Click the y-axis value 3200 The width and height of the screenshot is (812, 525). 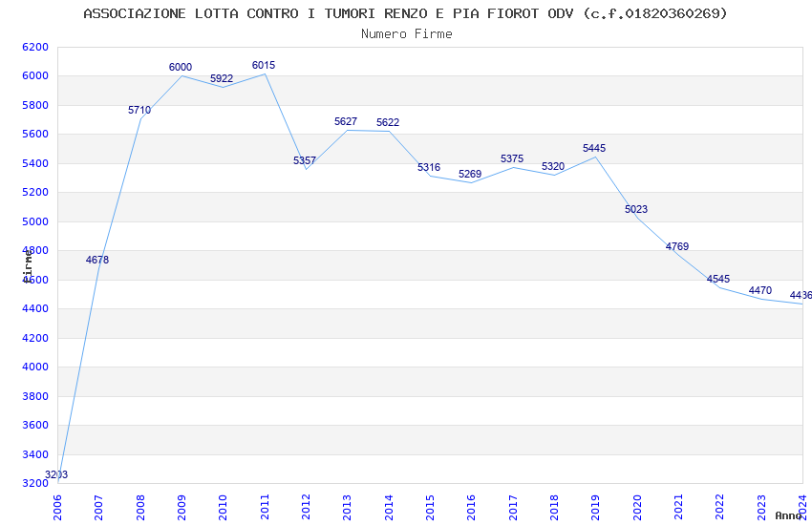[x=35, y=484]
